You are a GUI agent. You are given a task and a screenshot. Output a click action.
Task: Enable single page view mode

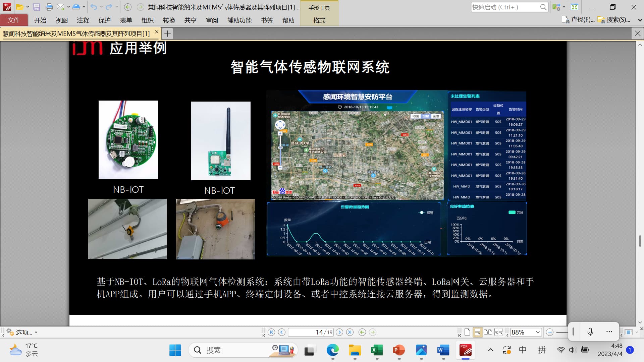click(x=467, y=332)
